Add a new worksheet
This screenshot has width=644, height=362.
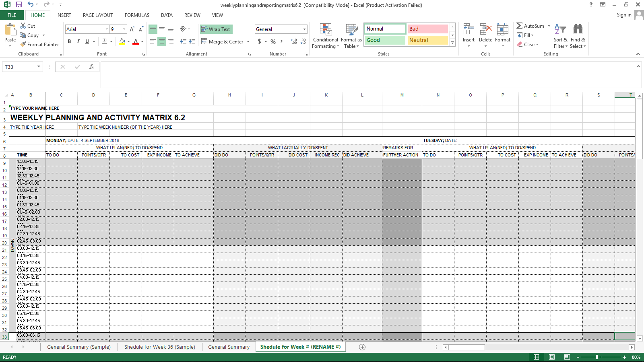(x=362, y=347)
